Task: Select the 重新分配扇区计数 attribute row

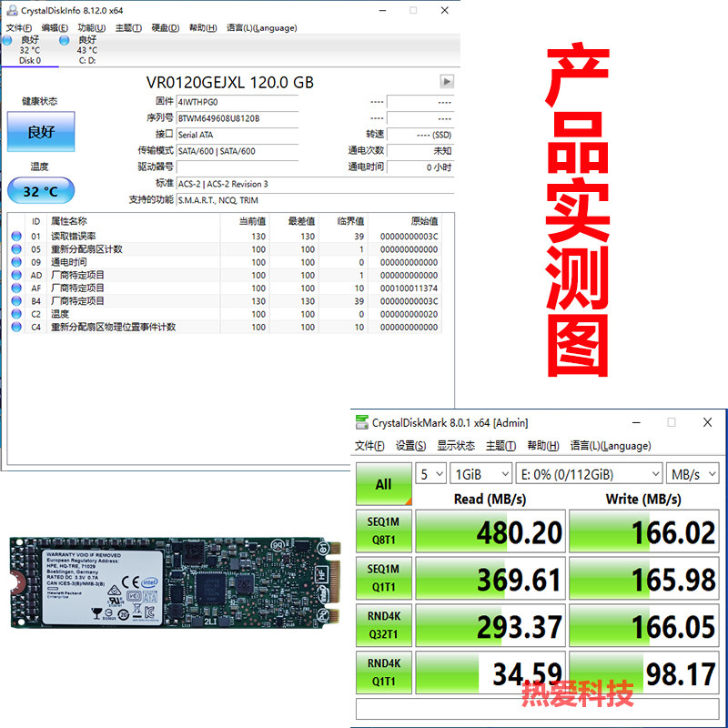Action: coord(225,248)
